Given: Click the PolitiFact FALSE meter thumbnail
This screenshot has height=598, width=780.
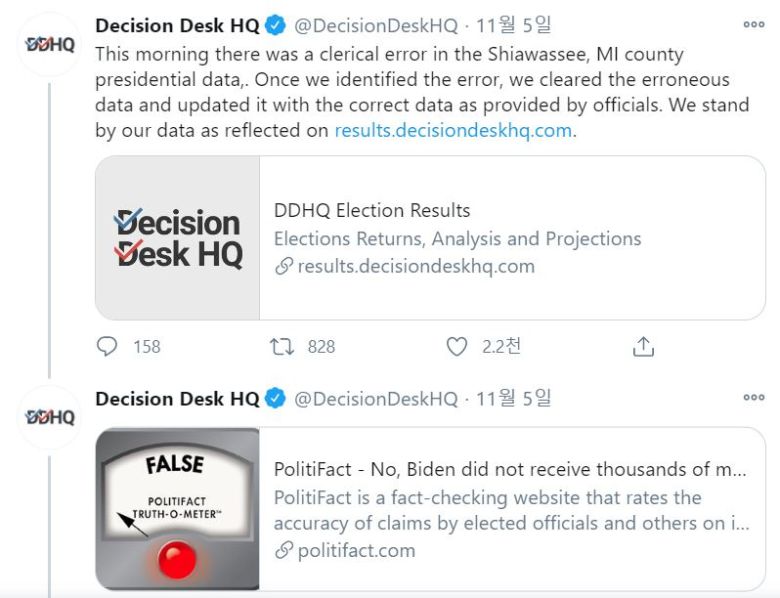Looking at the screenshot, I should [178, 508].
